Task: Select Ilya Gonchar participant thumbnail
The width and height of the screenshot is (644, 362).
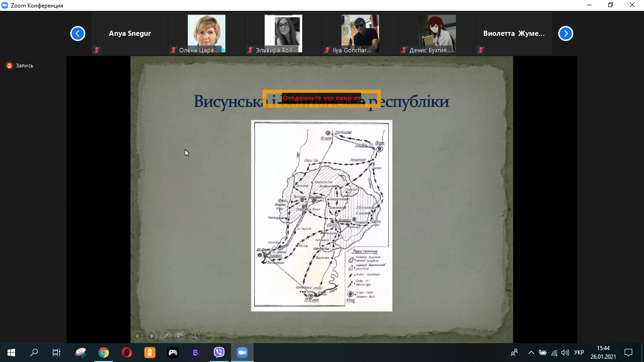Action: pos(360,33)
